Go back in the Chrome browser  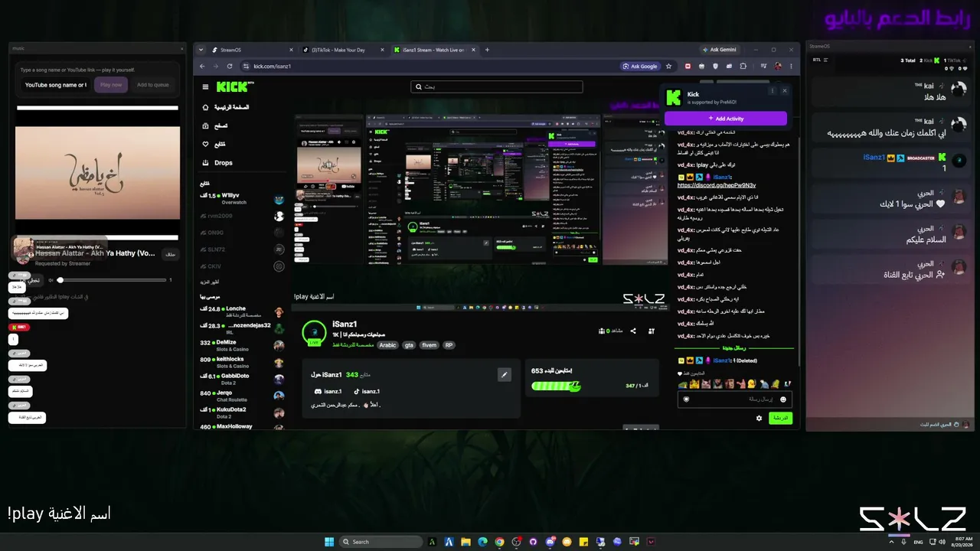[201, 67]
